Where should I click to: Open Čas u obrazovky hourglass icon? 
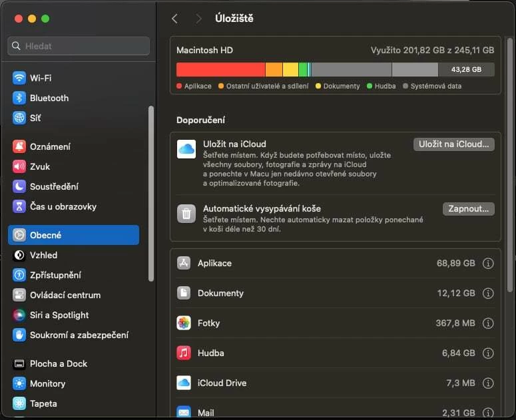pos(19,206)
